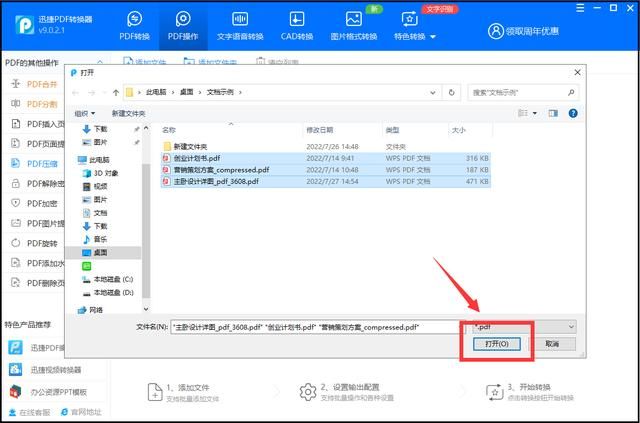
Task: Select the file 主卧设计详图_pdf_3608.pdf
Action: (326, 181)
